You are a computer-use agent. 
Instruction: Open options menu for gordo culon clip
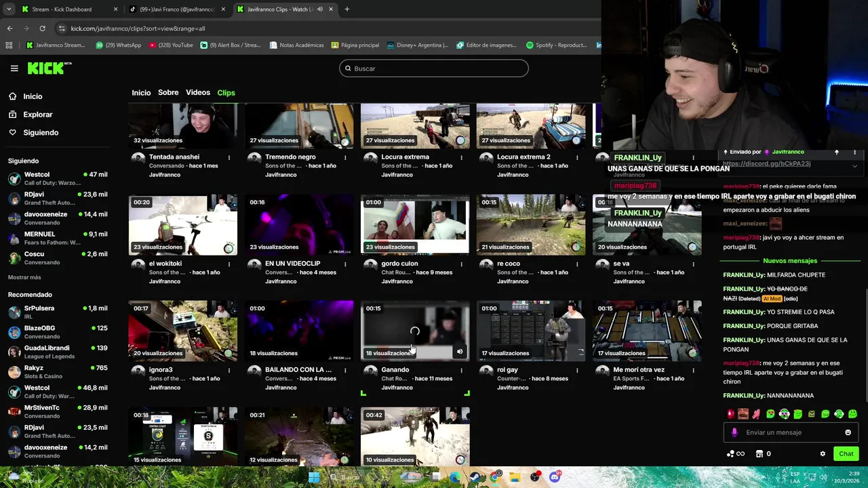(461, 264)
